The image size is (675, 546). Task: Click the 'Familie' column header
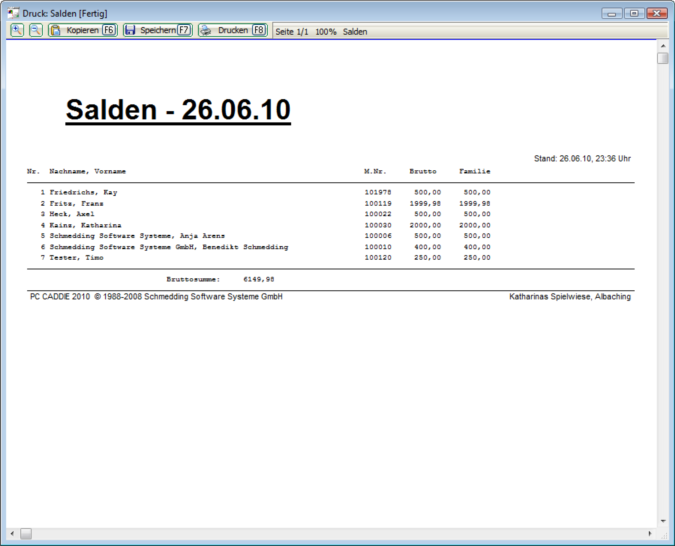[x=475, y=171]
